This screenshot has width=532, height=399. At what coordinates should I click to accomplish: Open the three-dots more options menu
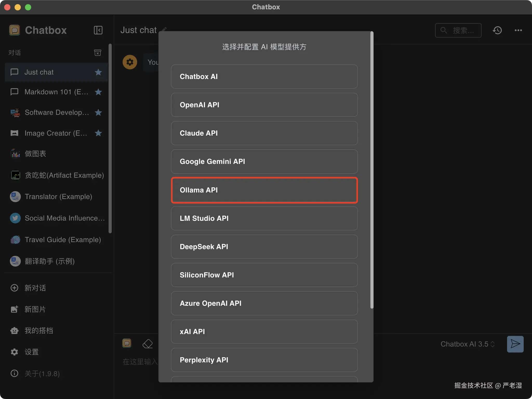518,30
